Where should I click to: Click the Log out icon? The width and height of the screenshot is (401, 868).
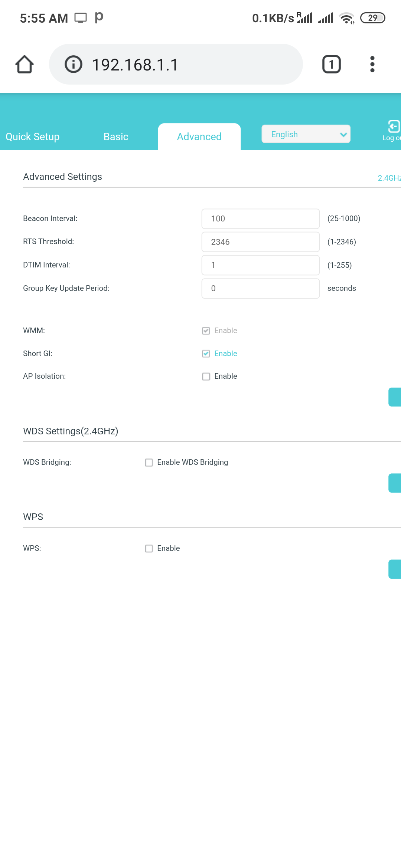[393, 126]
